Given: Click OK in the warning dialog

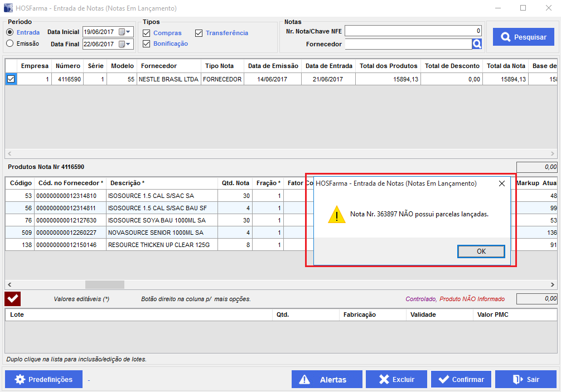Looking at the screenshot, I should point(481,251).
